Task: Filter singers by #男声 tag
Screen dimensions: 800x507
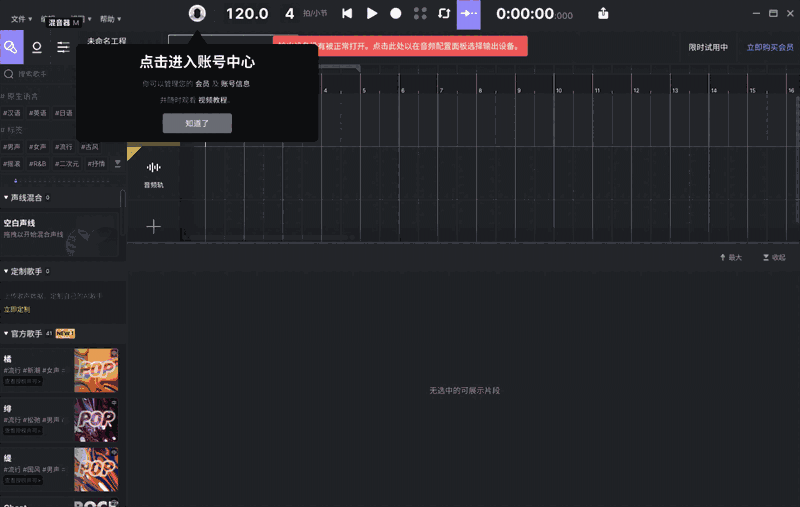Action: (x=12, y=147)
